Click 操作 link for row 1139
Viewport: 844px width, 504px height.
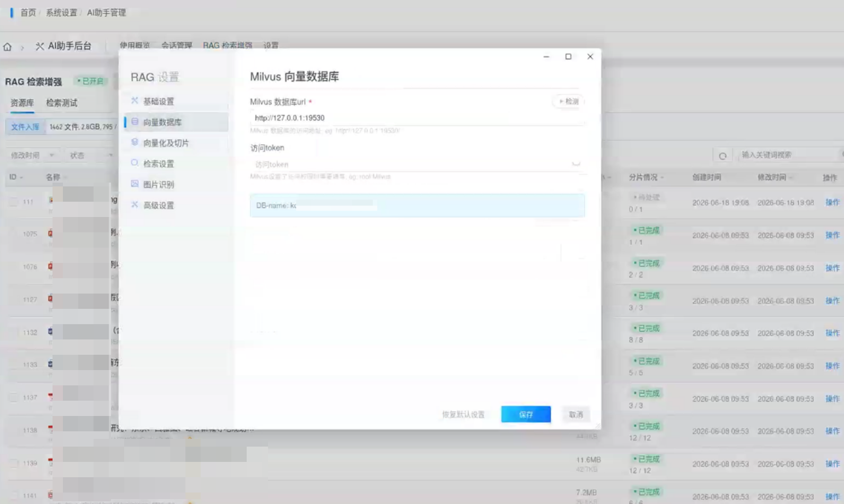click(832, 464)
